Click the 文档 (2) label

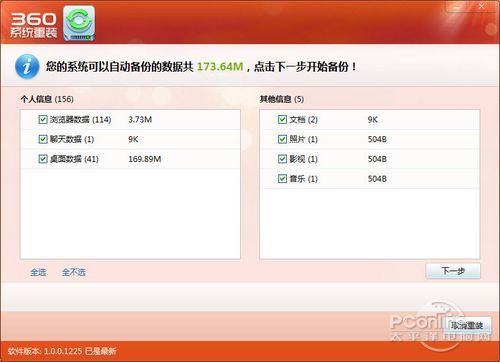[303, 119]
